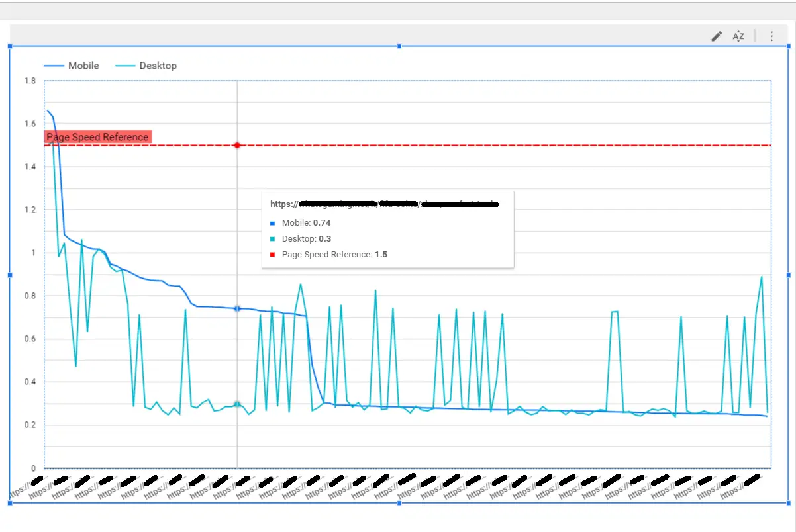Screen dimensions: 796x532
Task: Open the chart options menu at top right
Action: pyautogui.click(x=771, y=36)
